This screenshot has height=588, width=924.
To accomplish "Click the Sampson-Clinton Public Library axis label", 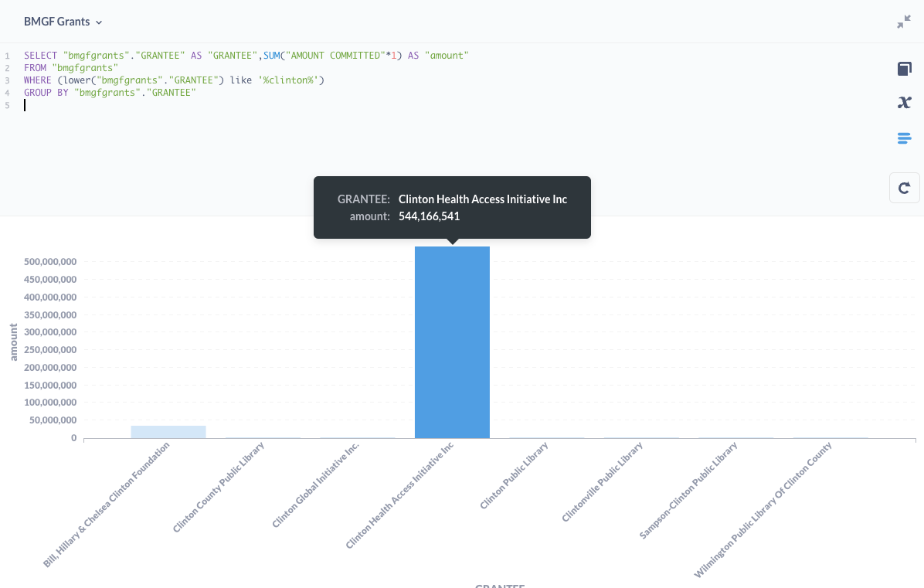I will coord(688,490).
